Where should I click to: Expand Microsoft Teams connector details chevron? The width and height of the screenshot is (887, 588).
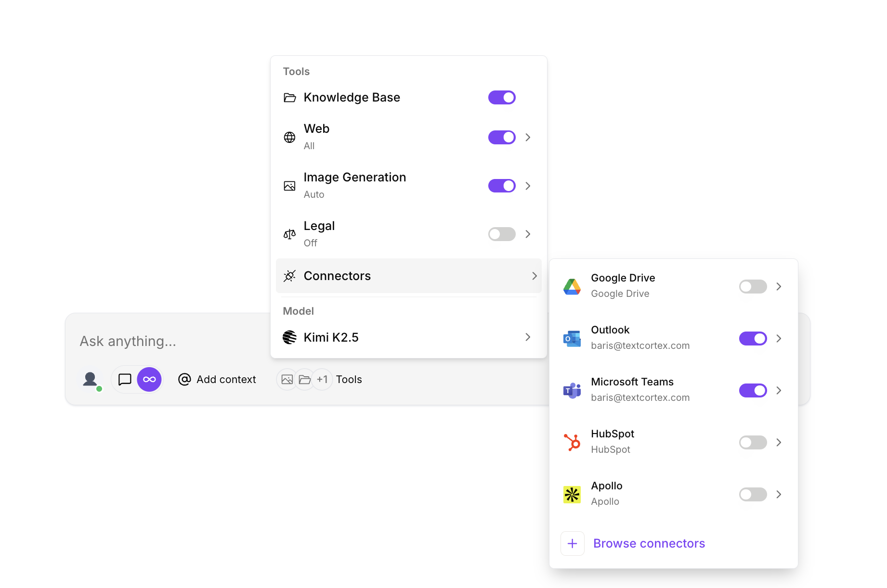[x=779, y=390]
